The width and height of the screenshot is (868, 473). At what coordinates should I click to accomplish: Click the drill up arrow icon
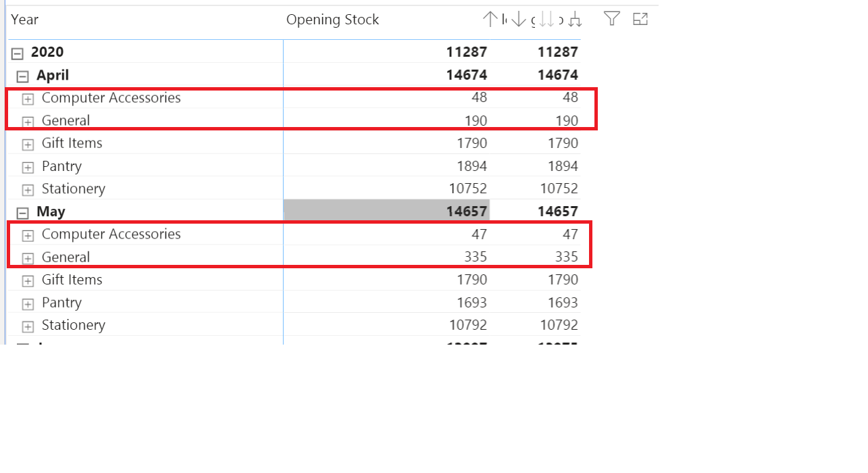490,19
